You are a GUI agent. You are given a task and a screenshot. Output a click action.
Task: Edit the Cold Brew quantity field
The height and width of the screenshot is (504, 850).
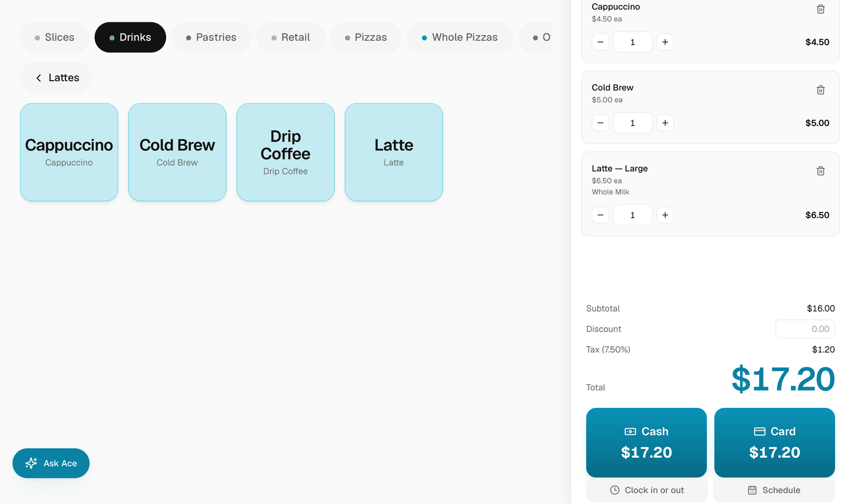click(633, 123)
